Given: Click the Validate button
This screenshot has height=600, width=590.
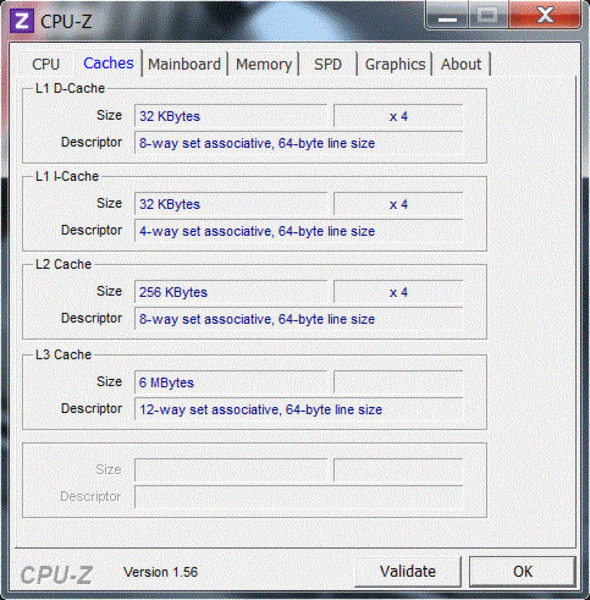Looking at the screenshot, I should pos(408,571).
